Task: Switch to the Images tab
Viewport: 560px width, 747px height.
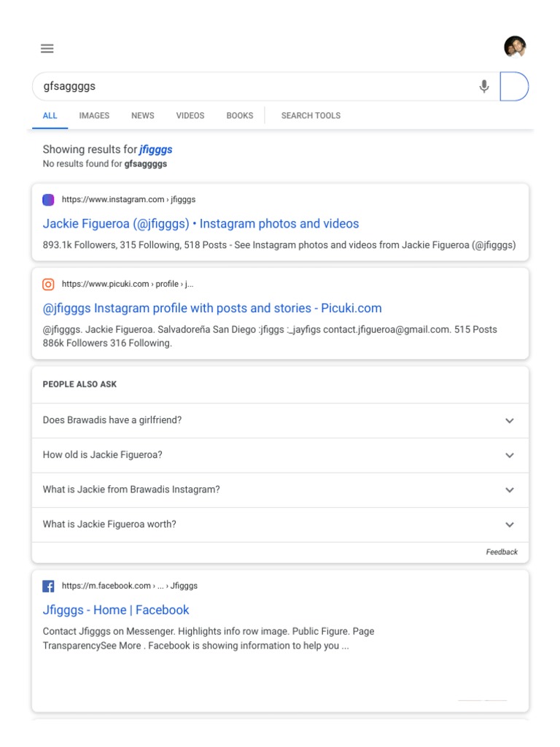Action: click(x=94, y=116)
